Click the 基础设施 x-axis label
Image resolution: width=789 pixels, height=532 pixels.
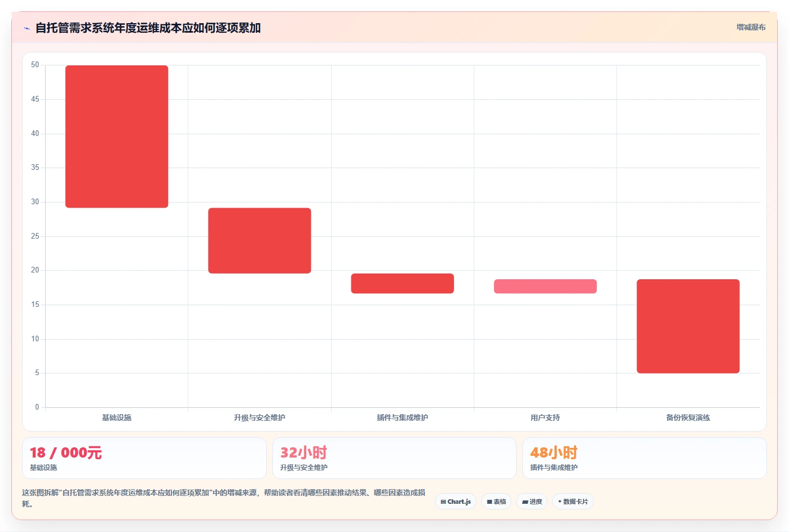(x=117, y=417)
